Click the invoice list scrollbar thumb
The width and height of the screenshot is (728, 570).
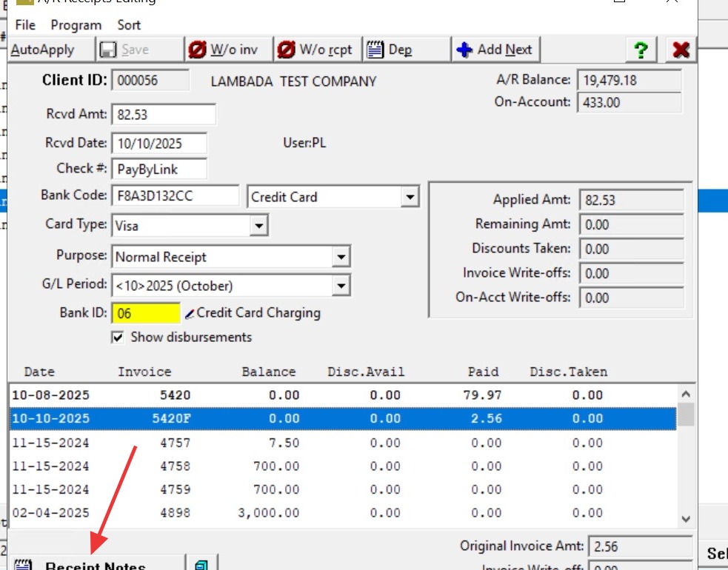coord(686,415)
